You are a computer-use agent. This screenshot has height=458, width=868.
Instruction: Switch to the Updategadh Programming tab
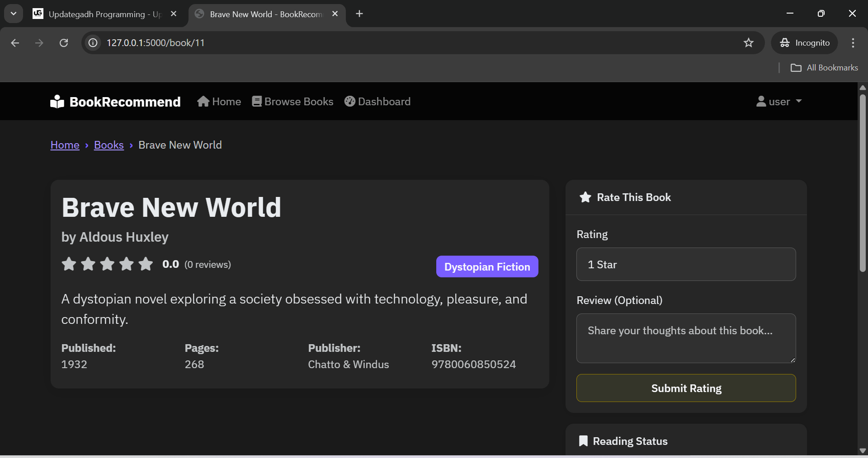99,14
